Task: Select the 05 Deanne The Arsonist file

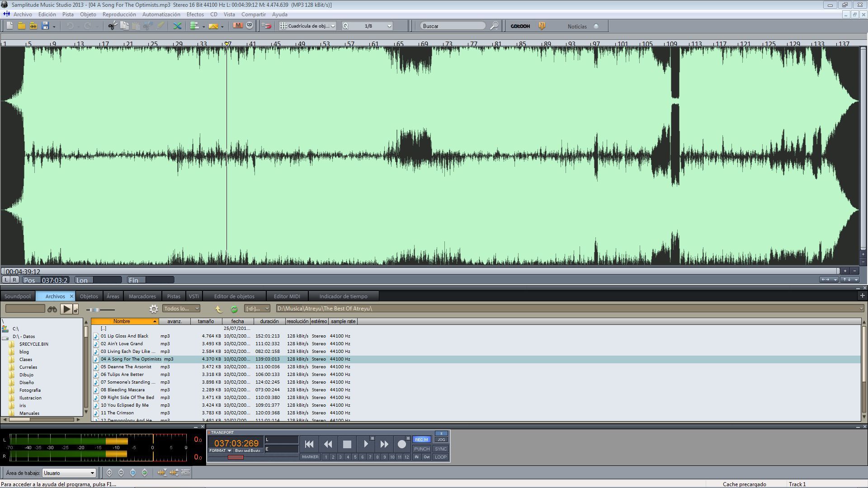Action: [x=126, y=367]
